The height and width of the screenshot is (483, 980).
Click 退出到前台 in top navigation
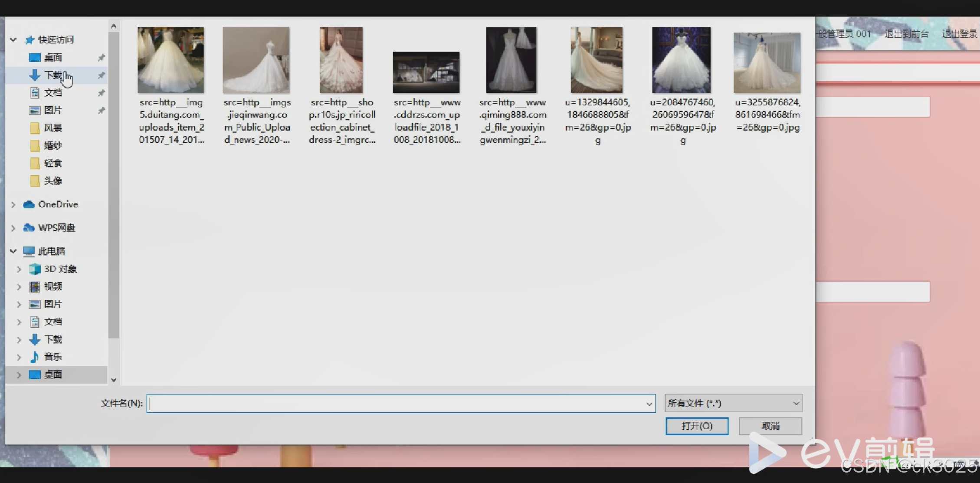click(906, 34)
